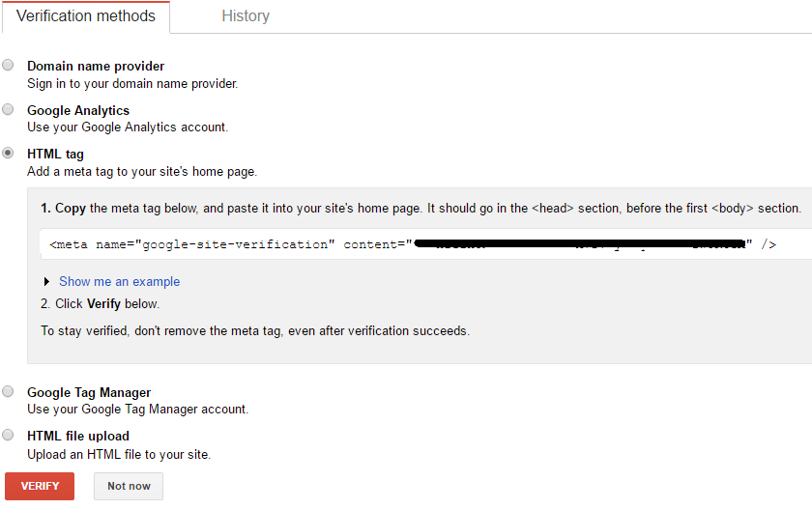
Task: Click 'Upload an HTML file to your site' text
Action: point(119,454)
